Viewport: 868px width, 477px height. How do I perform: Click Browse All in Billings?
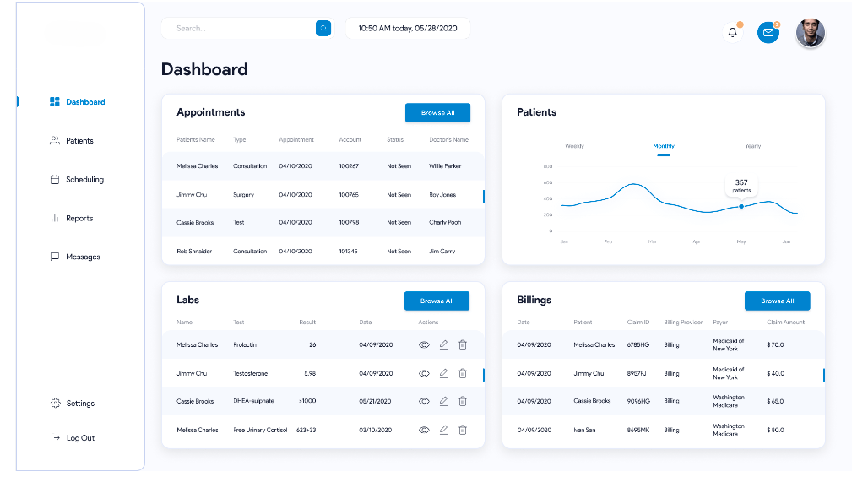point(777,301)
